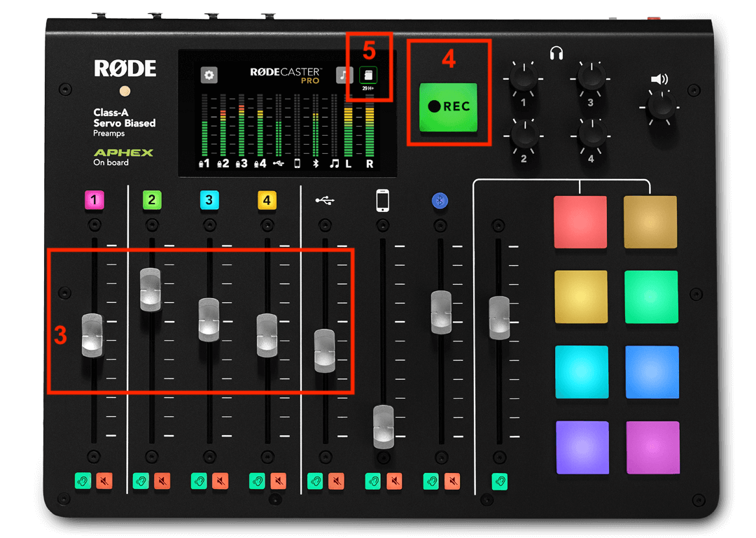The height and width of the screenshot is (538, 756).
Task: Enable listen on channel 2 green ear button
Action: (x=139, y=481)
